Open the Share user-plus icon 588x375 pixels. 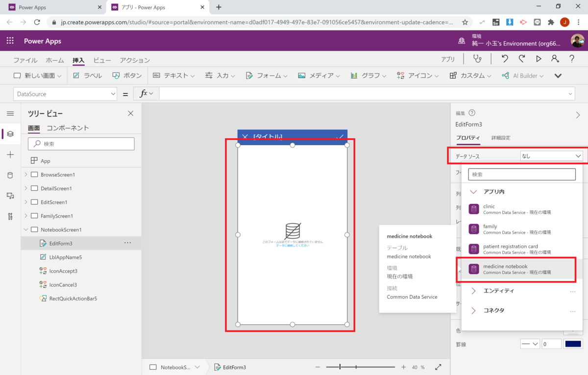pyautogui.click(x=555, y=59)
